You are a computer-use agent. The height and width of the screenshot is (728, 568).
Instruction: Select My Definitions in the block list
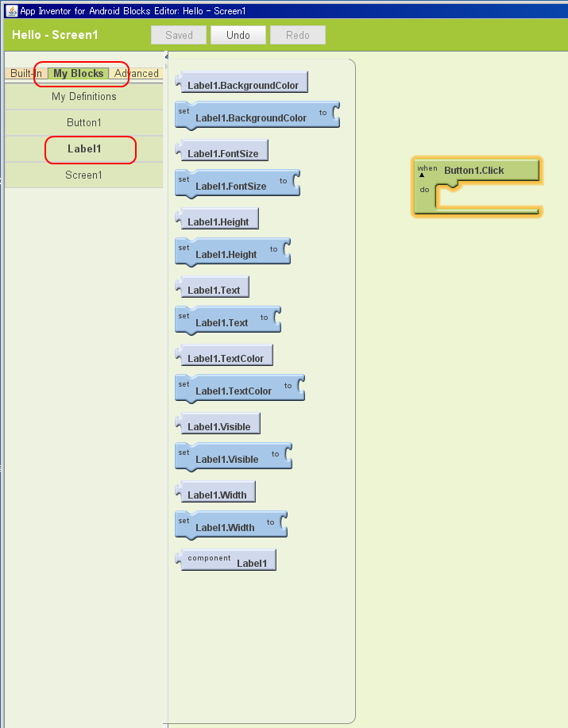click(x=84, y=97)
